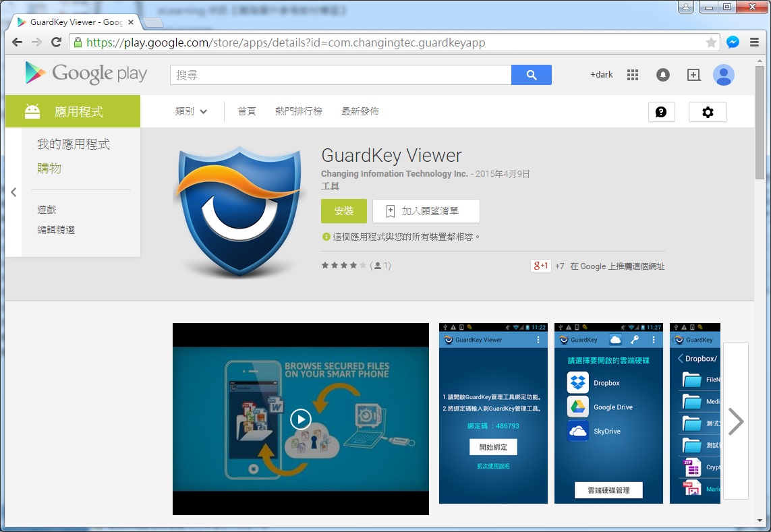Open the help question mark button
Viewport: 771px width, 532px height.
(x=661, y=112)
